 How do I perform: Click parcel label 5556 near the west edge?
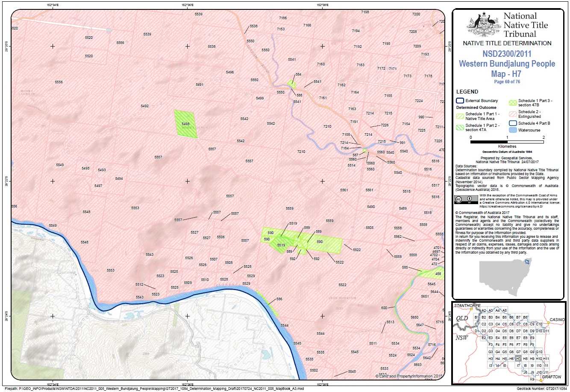[x=59, y=82]
